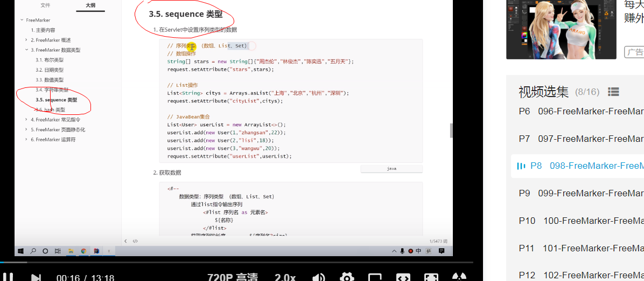Go to 3.3. 数值类型 in outline
Image resolution: width=644 pixels, height=281 pixels.
coord(50,80)
